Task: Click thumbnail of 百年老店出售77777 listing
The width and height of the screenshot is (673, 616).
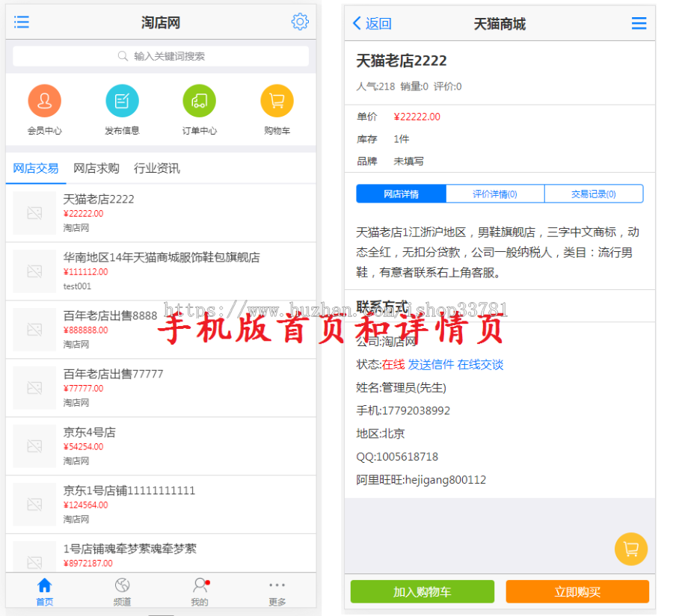Action: pyautogui.click(x=34, y=388)
